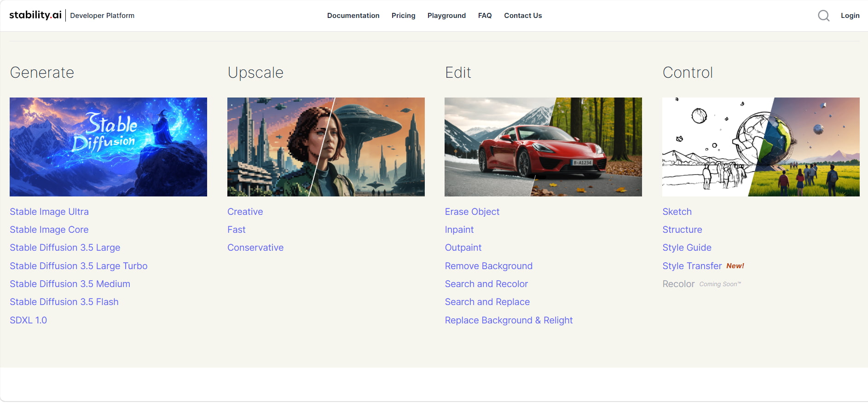Click the Control section heading

(x=688, y=72)
